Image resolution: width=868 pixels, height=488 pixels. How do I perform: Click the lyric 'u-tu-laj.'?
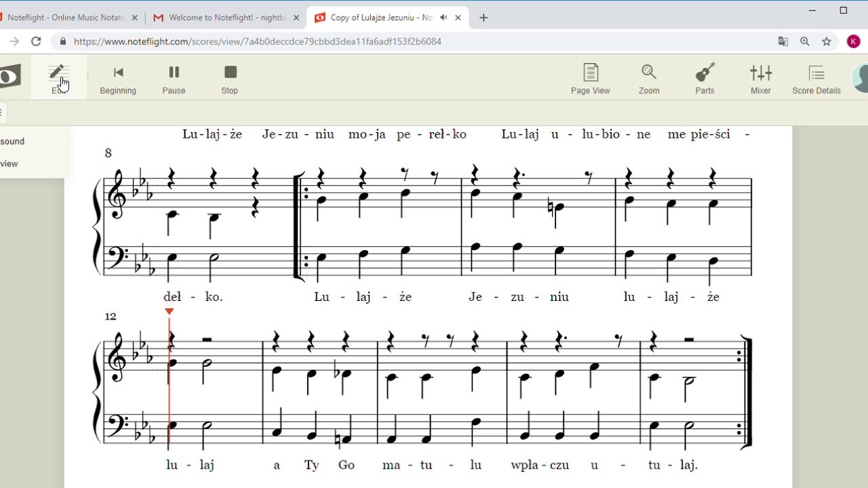644,465
